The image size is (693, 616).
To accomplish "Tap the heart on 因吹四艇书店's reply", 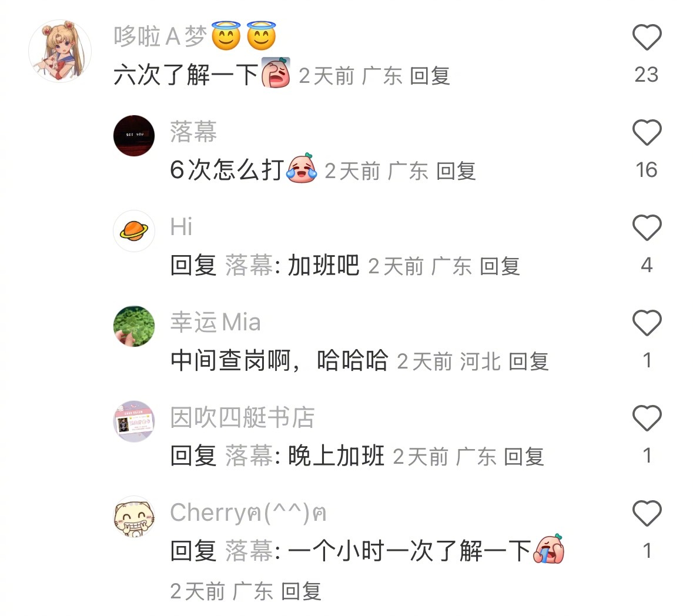I will 647,418.
